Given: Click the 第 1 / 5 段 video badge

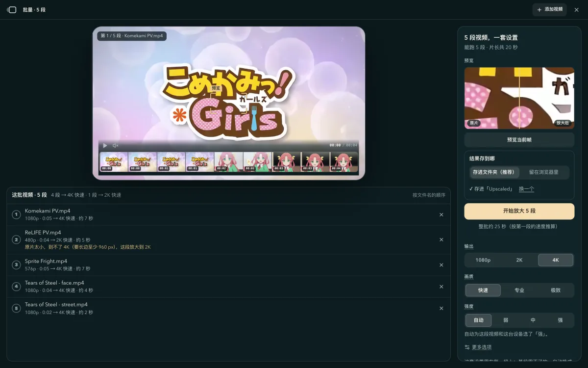Looking at the screenshot, I should [x=132, y=36].
